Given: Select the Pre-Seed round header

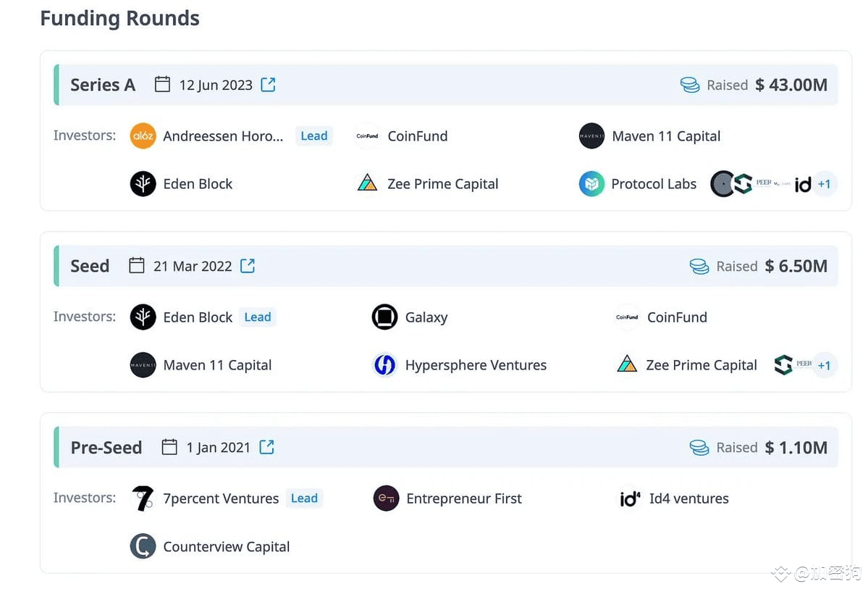Looking at the screenshot, I should tap(106, 447).
